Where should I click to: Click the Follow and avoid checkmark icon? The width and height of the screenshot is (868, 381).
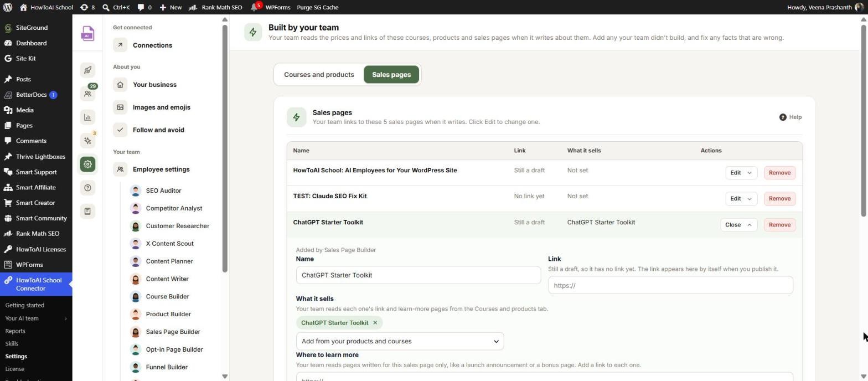click(x=120, y=130)
